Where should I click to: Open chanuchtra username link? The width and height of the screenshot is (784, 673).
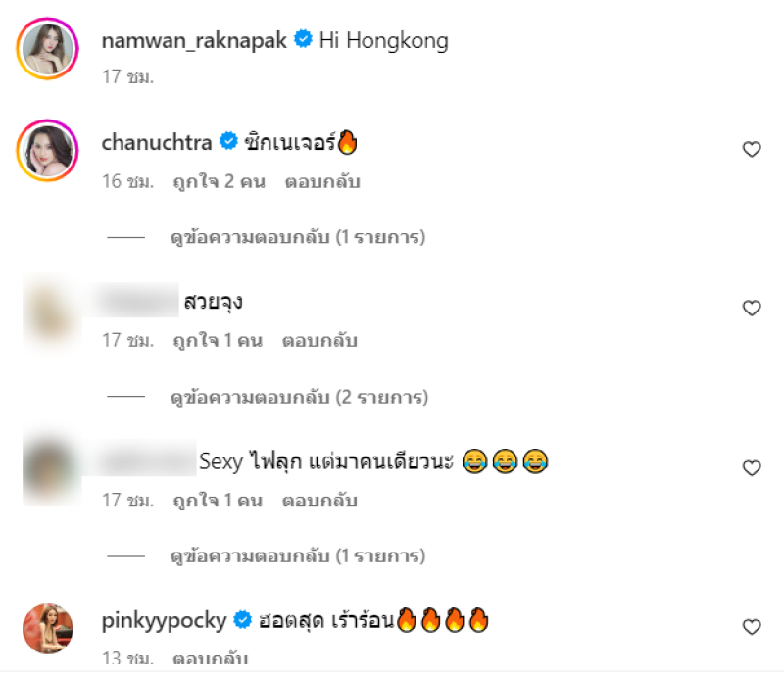pos(157,142)
